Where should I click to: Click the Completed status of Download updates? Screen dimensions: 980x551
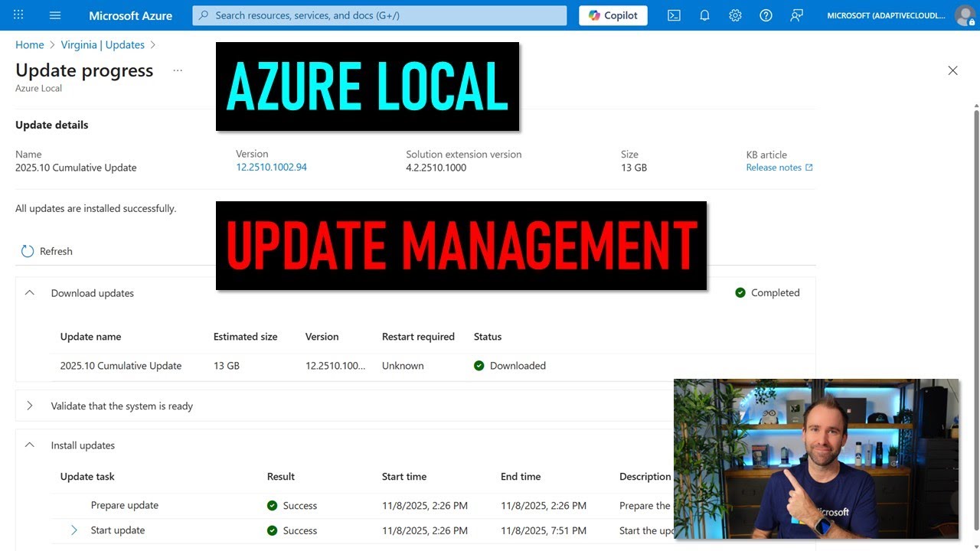tap(767, 292)
